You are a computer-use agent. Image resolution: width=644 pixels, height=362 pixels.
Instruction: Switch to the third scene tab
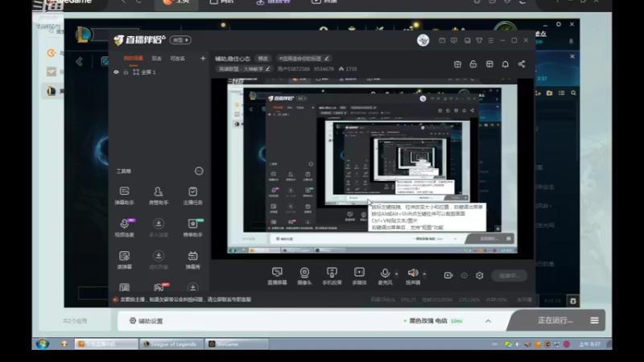coord(177,59)
